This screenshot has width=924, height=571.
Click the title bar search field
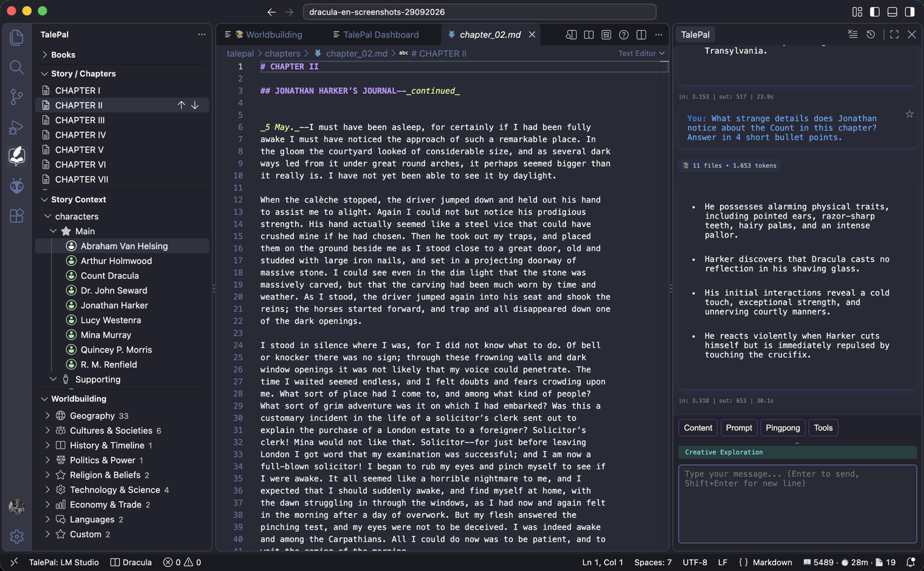click(479, 12)
